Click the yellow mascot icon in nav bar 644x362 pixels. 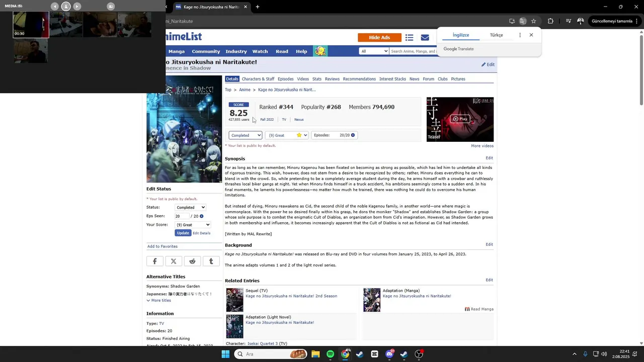coord(320,51)
